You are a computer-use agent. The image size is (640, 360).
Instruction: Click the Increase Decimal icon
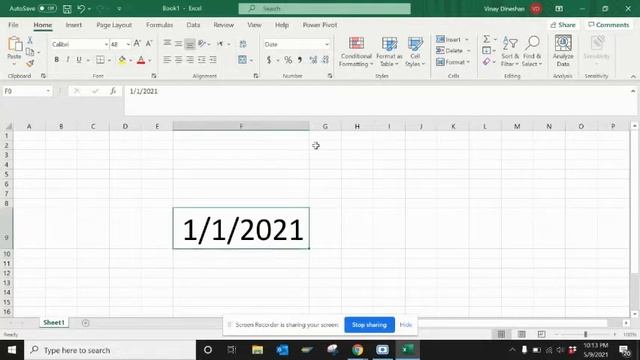(313, 60)
